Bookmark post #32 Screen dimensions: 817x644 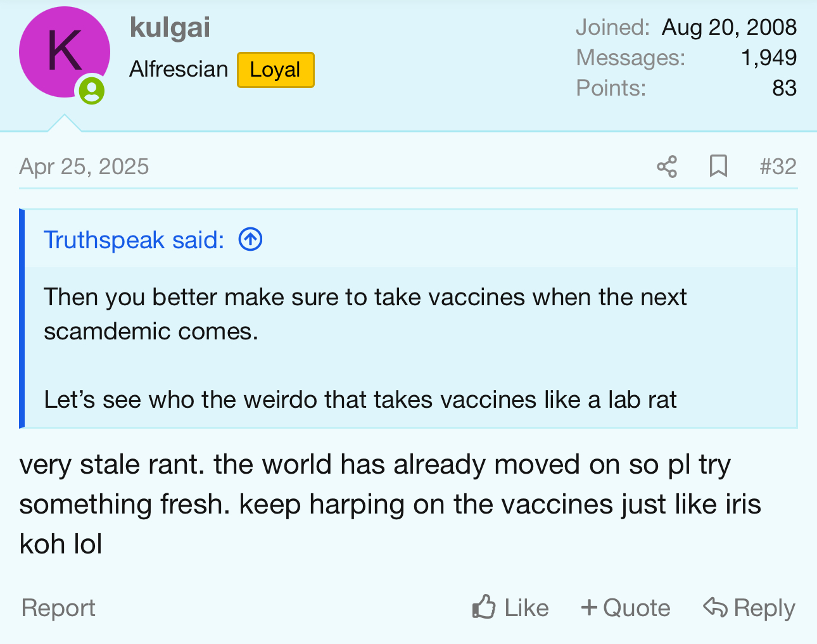[718, 167]
